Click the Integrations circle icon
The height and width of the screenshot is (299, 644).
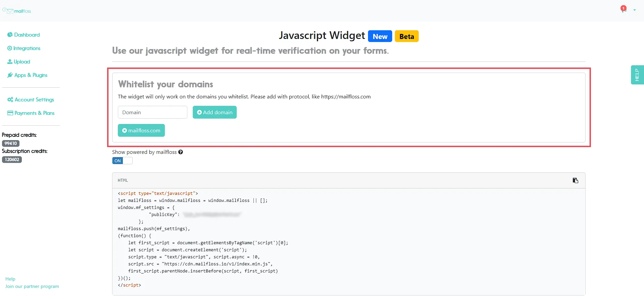(10, 48)
